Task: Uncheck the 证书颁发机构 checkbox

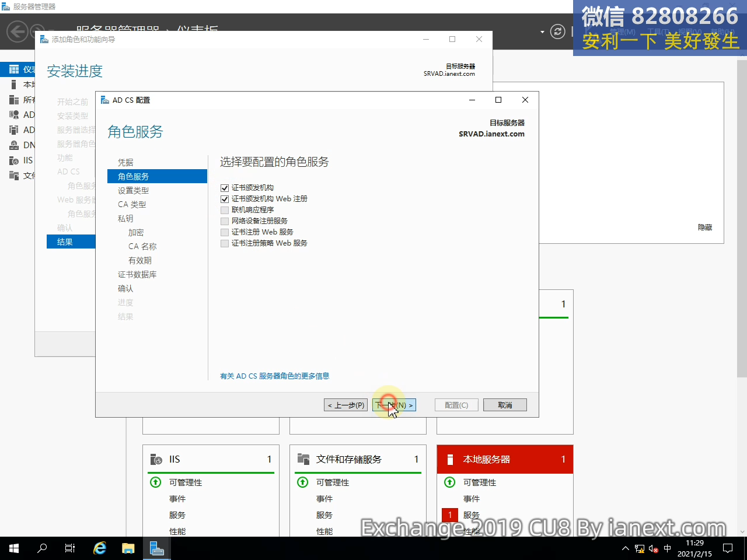Action: pos(225,188)
